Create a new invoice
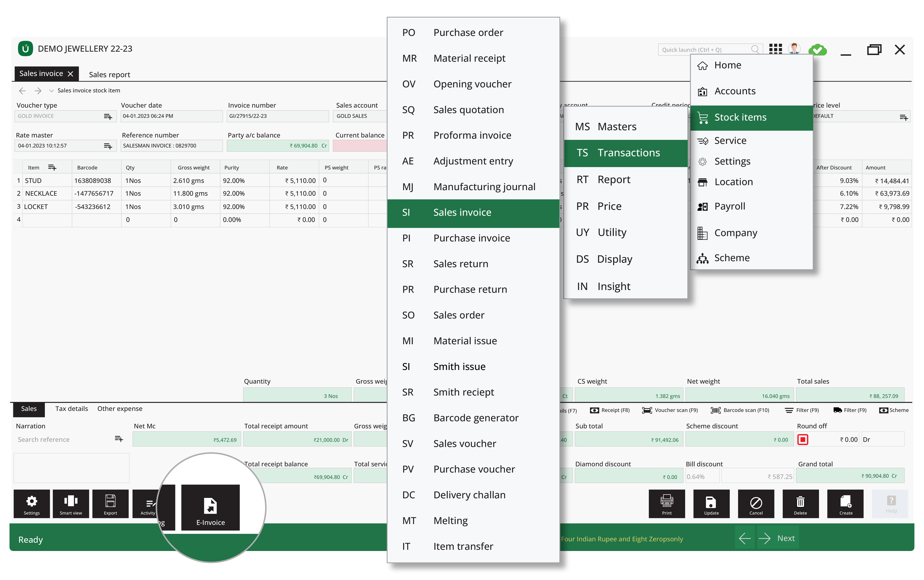The image size is (924, 580). (x=845, y=503)
